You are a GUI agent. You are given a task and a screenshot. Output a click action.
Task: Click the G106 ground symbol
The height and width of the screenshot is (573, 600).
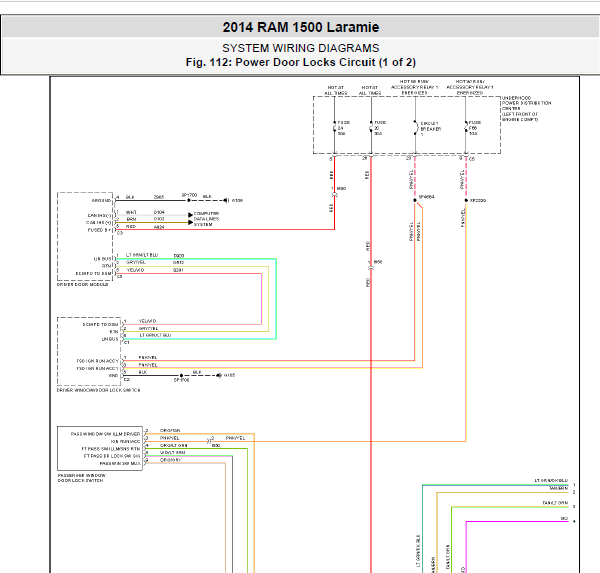[x=227, y=200]
